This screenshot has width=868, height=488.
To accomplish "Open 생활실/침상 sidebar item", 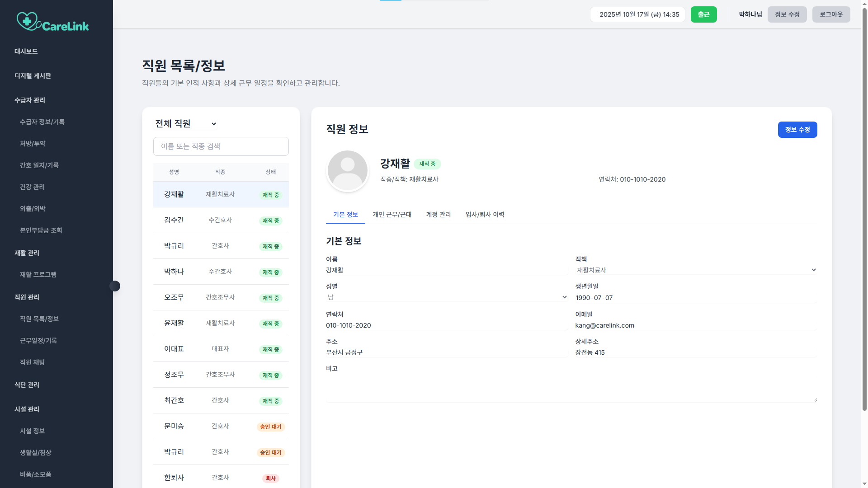I will [x=36, y=453].
